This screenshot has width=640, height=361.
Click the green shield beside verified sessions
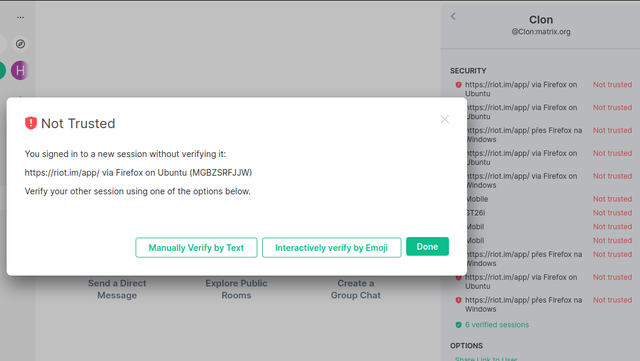point(458,325)
